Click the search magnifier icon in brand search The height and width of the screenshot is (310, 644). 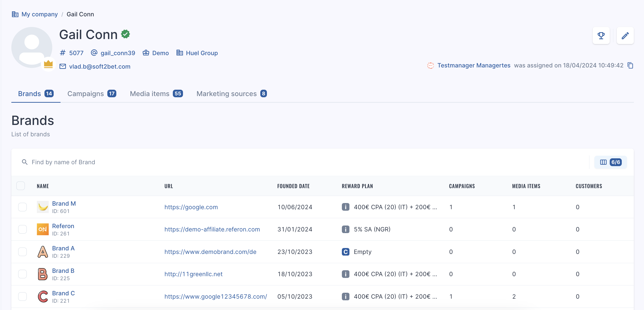pyautogui.click(x=25, y=162)
